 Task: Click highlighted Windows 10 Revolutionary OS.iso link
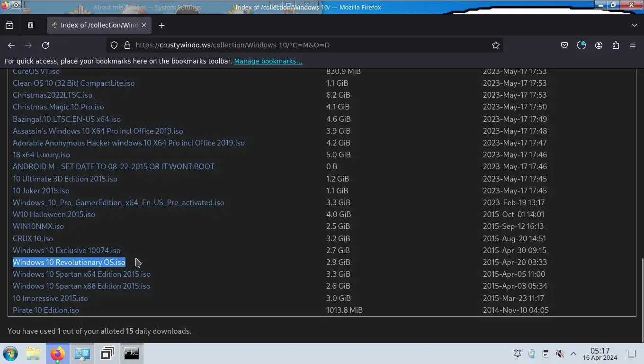point(69,262)
